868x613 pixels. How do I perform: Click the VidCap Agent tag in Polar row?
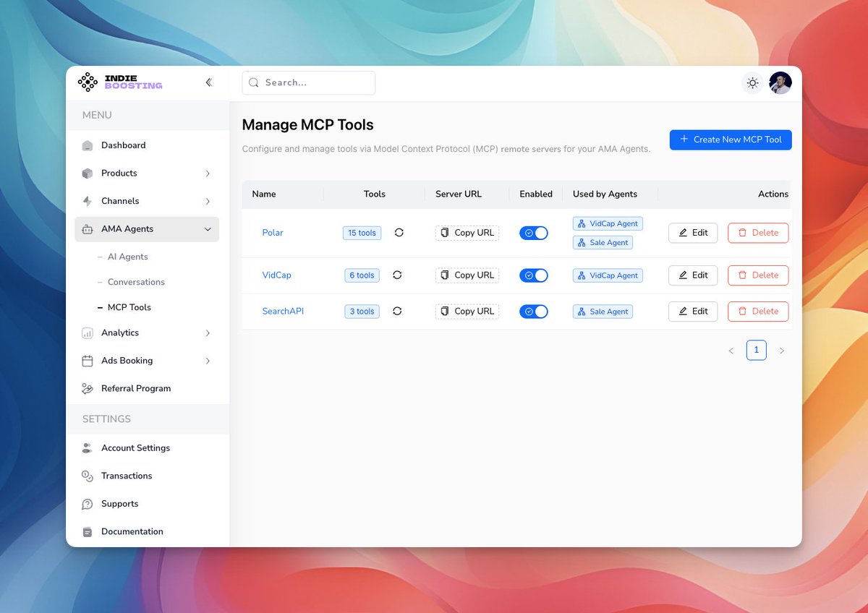pyautogui.click(x=608, y=224)
